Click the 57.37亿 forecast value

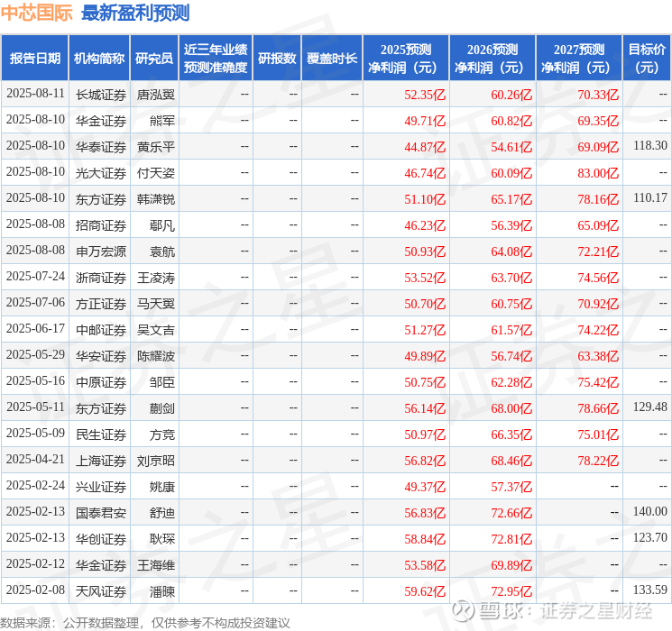(511, 487)
